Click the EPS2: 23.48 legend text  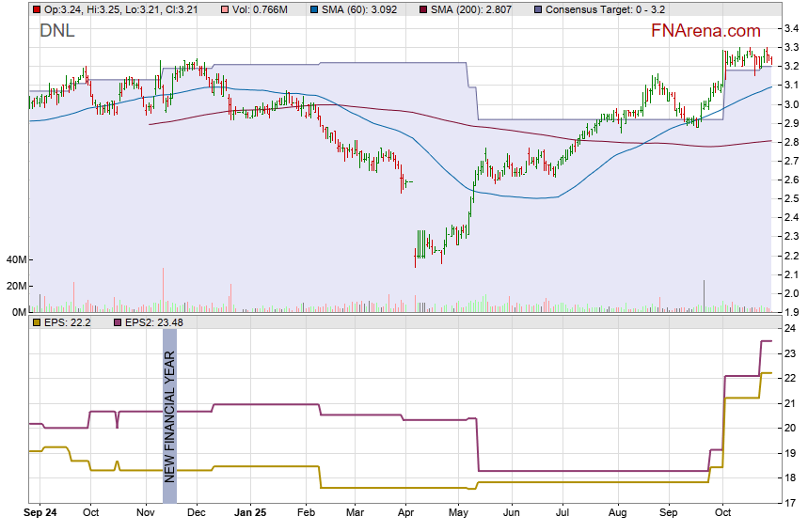coord(160,322)
